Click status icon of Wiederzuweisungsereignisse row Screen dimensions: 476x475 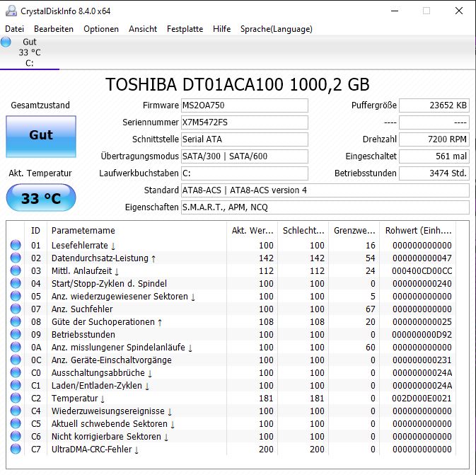(16, 411)
